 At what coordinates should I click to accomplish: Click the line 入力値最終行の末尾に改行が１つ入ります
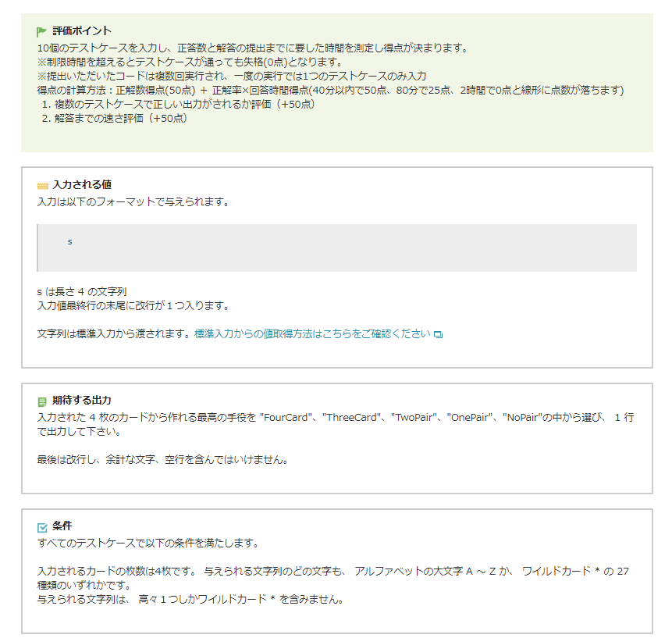133,305
